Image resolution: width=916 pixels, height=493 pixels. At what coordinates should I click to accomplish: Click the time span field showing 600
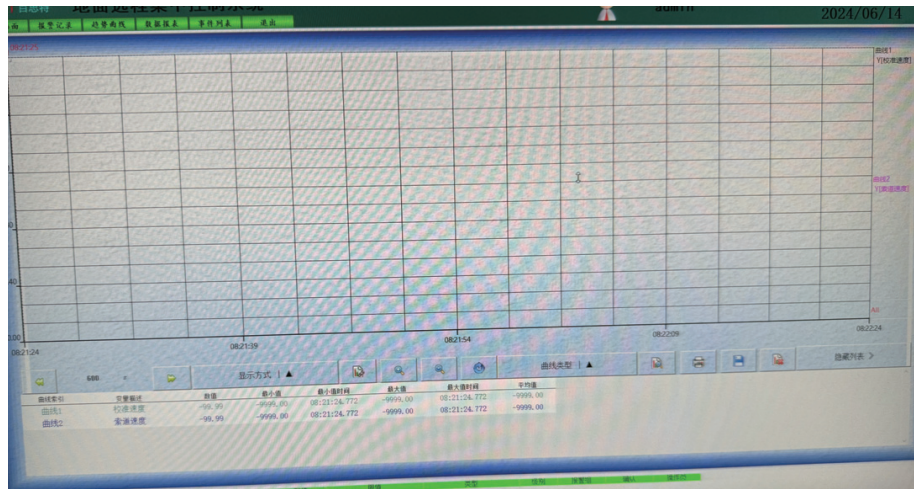point(93,379)
